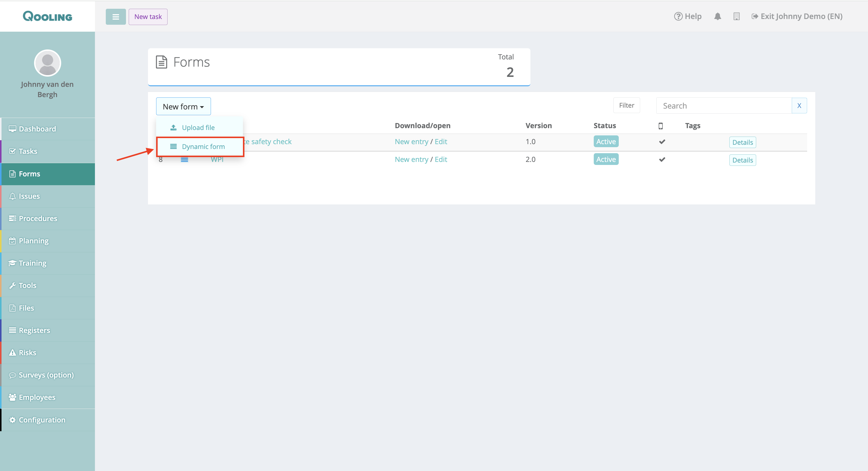Screen dimensions: 868x471
Task: Click the Qooling logo
Action: coord(48,16)
